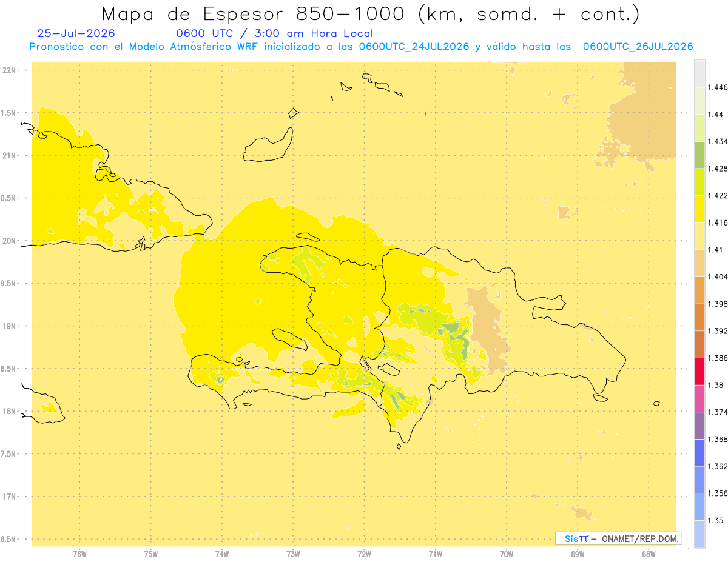
Task: Click colorbar value 1.368
Action: point(718,439)
